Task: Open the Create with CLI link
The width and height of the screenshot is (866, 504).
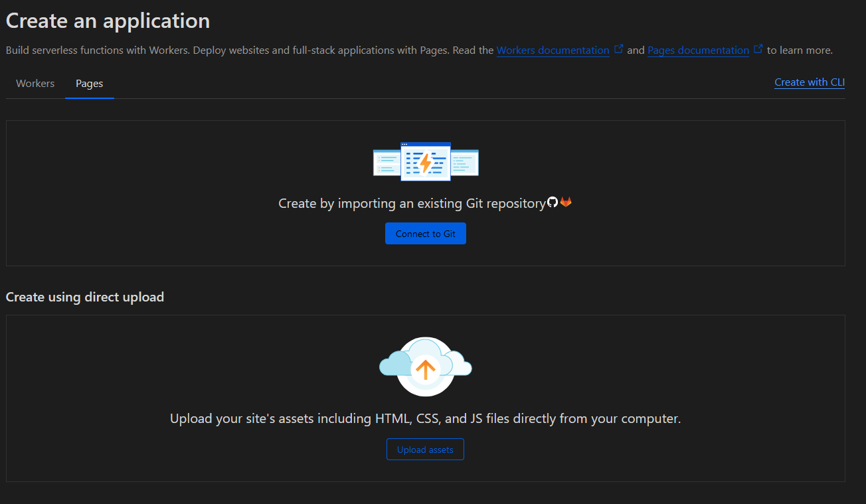Action: 809,82
